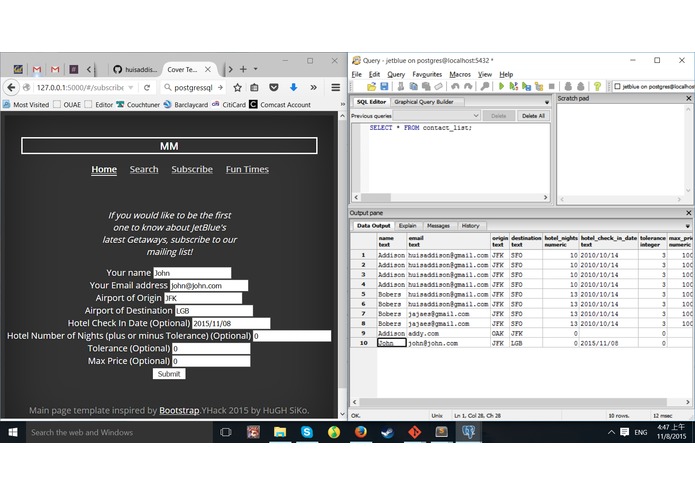
Task: Reload the page in Firefox
Action: [x=147, y=88]
